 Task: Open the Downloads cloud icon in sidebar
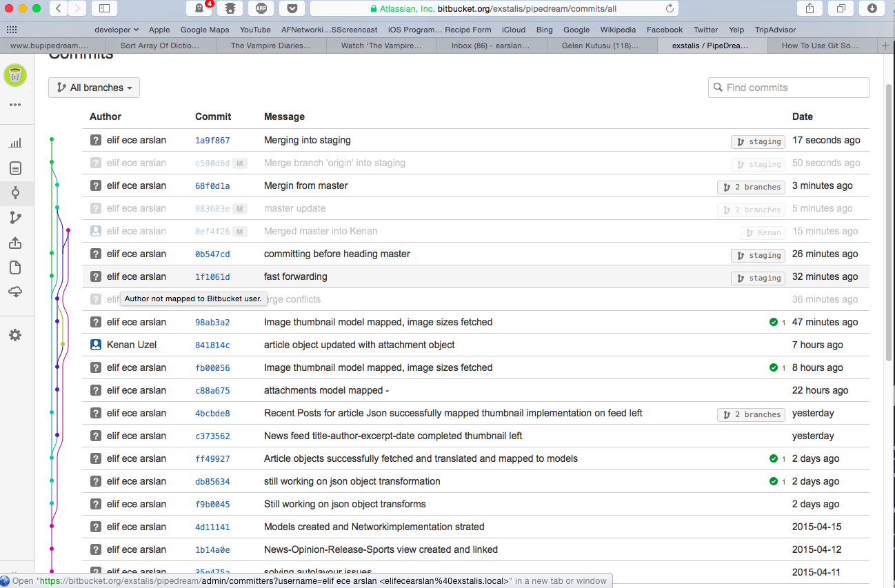click(15, 292)
